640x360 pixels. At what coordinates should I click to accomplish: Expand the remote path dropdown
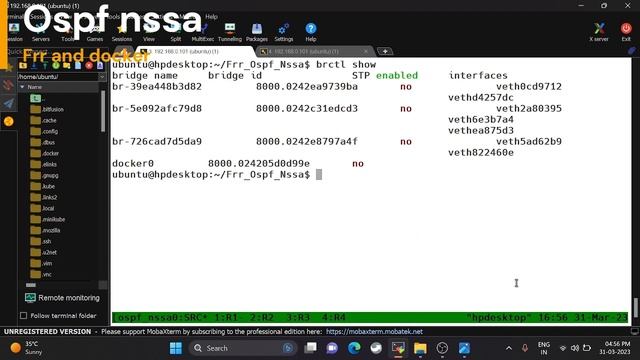click(x=102, y=77)
